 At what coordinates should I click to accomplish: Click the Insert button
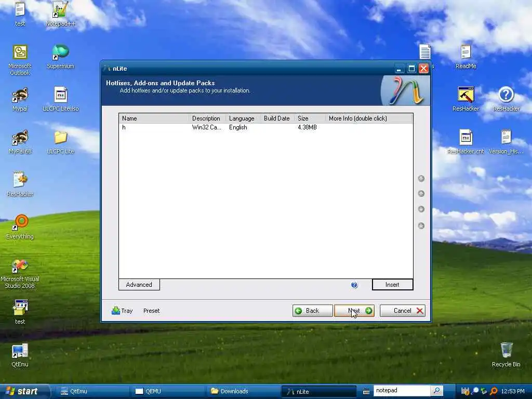point(393,285)
